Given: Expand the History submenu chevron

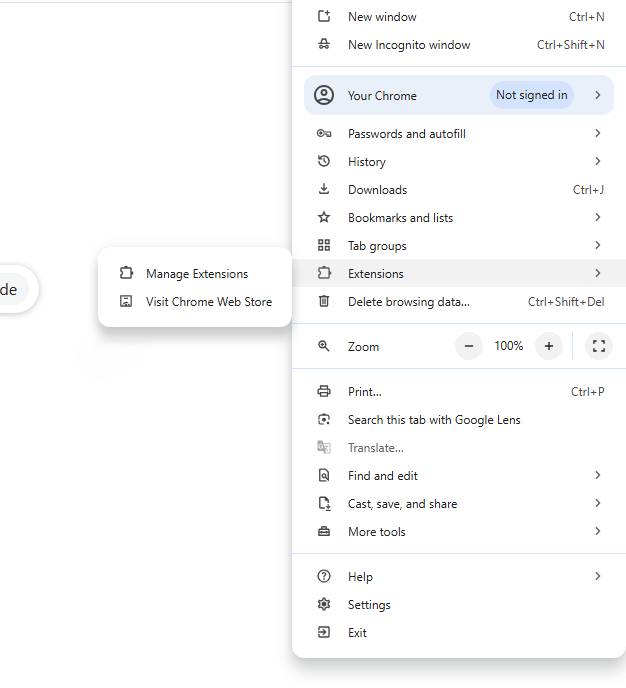Looking at the screenshot, I should [597, 161].
